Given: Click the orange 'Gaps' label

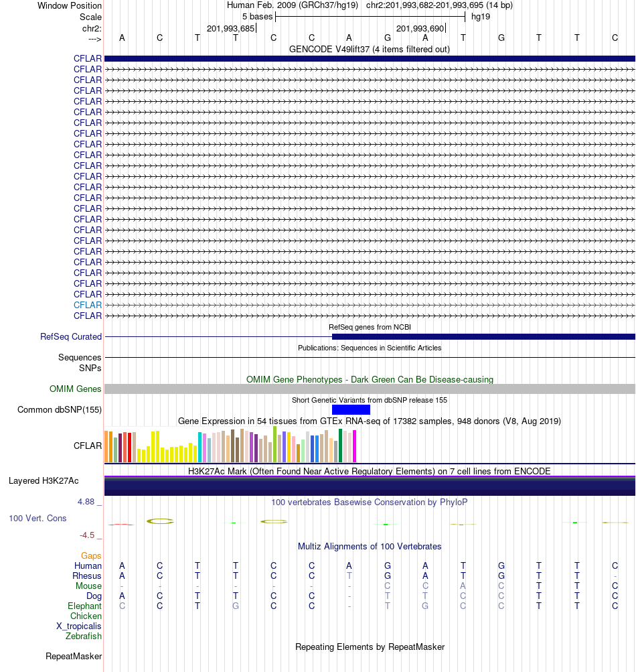Looking at the screenshot, I should tap(91, 556).
